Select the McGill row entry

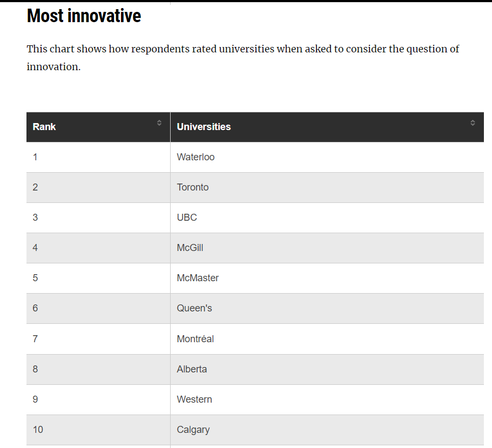click(x=255, y=248)
